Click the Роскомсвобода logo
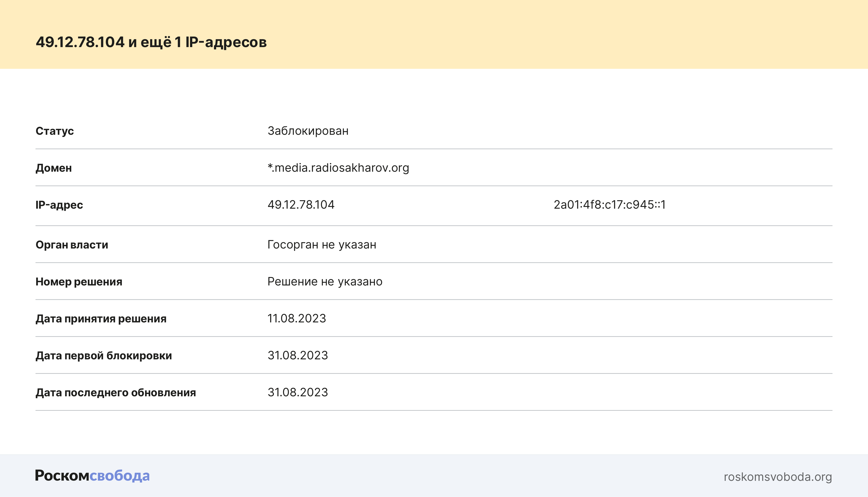The width and height of the screenshot is (868, 497). click(x=92, y=476)
